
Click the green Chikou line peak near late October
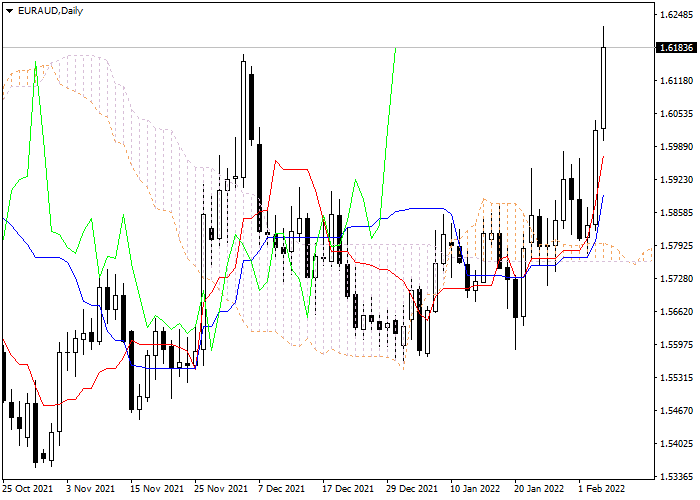click(36, 62)
